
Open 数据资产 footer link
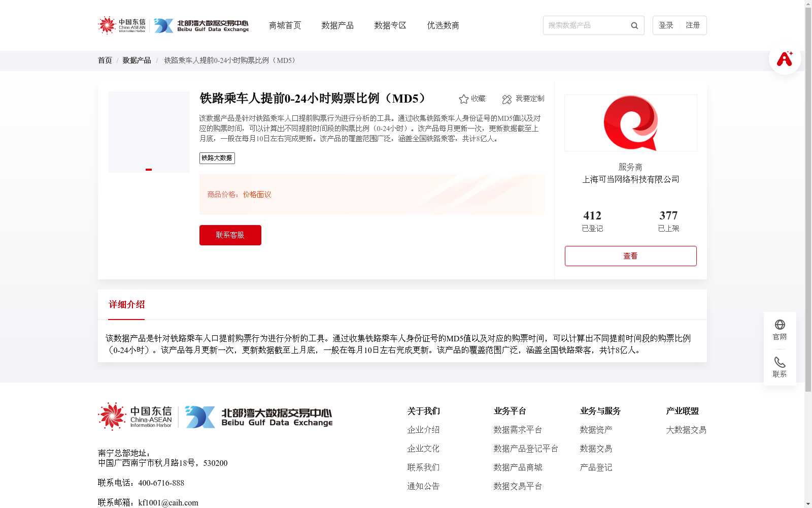click(x=596, y=430)
